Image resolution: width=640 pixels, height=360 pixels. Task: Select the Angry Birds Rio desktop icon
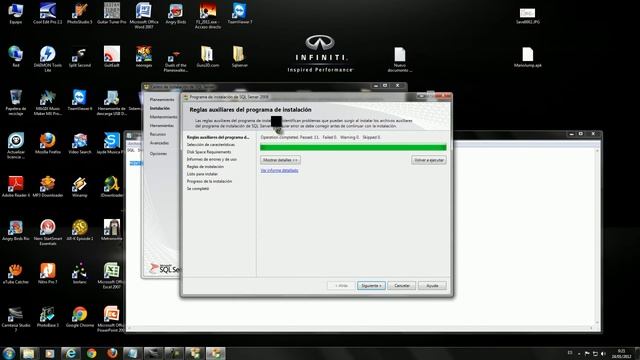[x=16, y=230]
